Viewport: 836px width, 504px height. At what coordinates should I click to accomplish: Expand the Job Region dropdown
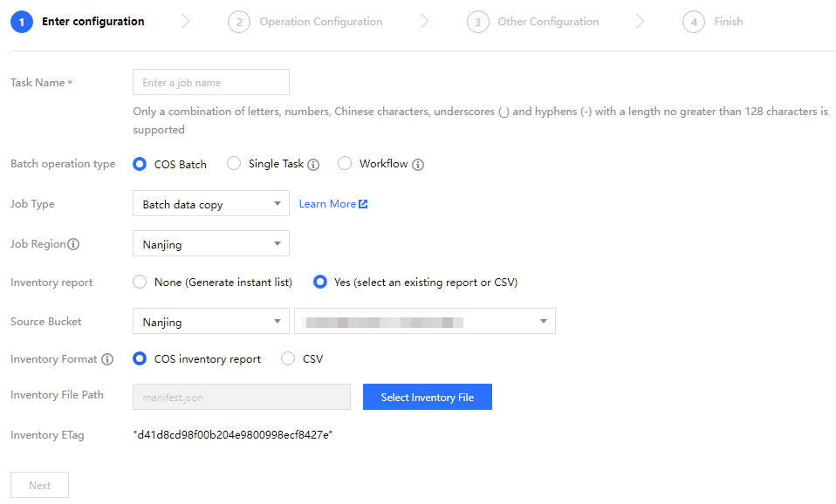(x=210, y=244)
